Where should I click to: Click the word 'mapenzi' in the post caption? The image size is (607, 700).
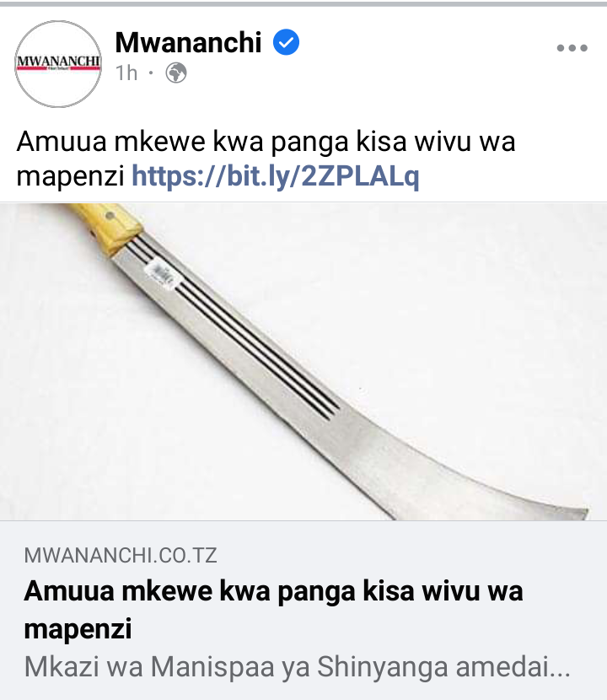coord(70,177)
